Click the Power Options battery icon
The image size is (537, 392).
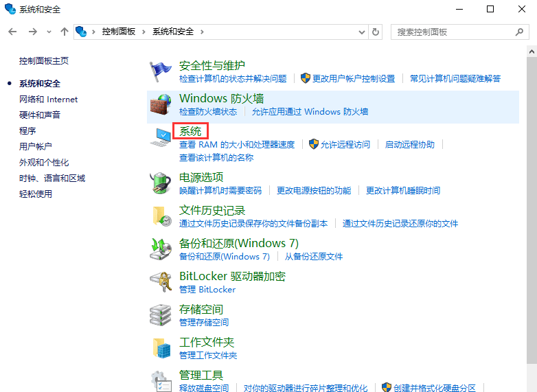click(x=160, y=183)
